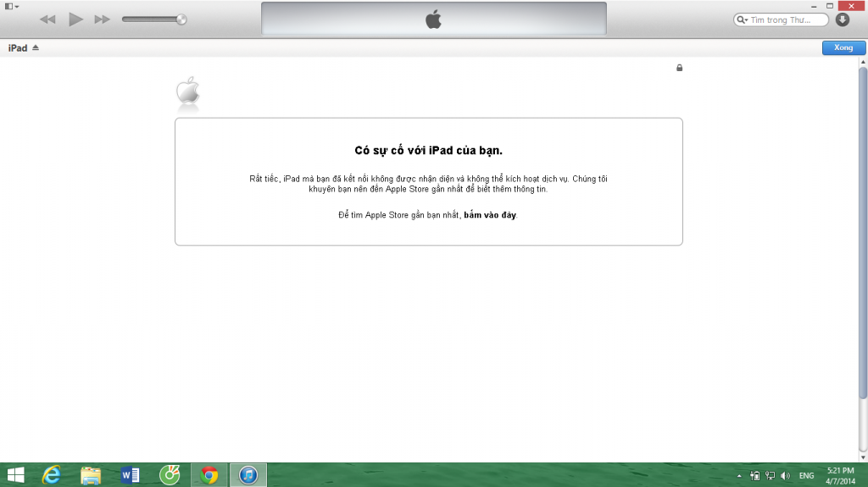Click the grey Apple logo above message
The width and height of the screenshot is (868, 487).
[x=188, y=91]
